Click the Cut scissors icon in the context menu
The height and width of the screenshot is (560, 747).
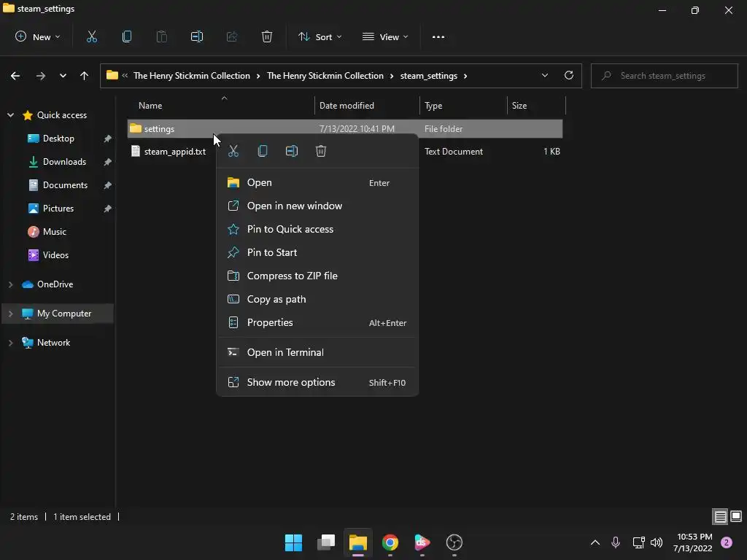(233, 151)
